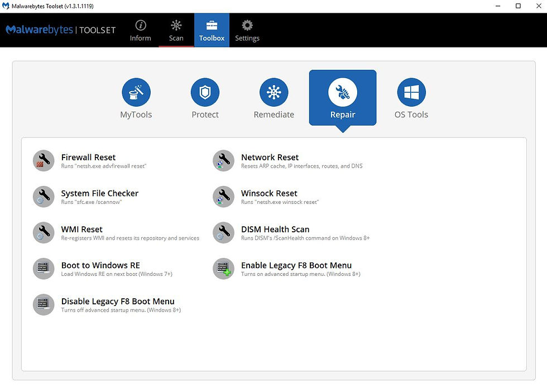Select the OS Tools label

tap(411, 114)
